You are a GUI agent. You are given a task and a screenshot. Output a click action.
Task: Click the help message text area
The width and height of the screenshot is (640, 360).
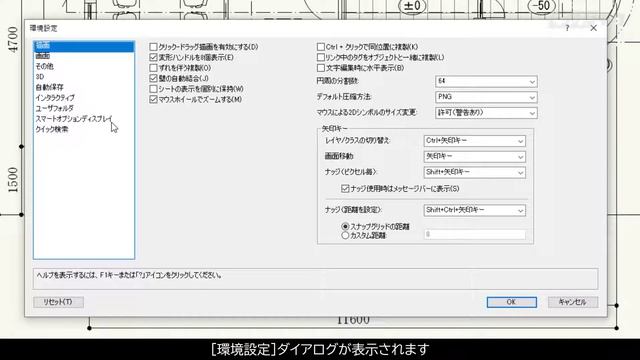point(316,279)
